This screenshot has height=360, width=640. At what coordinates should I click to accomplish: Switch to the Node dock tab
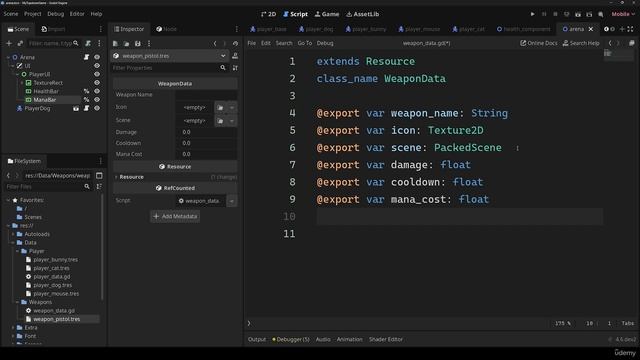(167, 29)
